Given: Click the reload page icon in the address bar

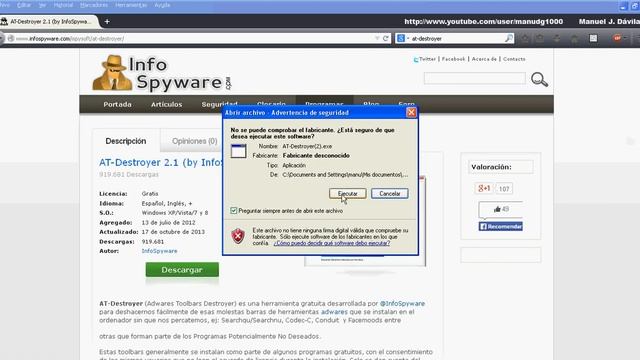Looking at the screenshot, I should (x=386, y=38).
